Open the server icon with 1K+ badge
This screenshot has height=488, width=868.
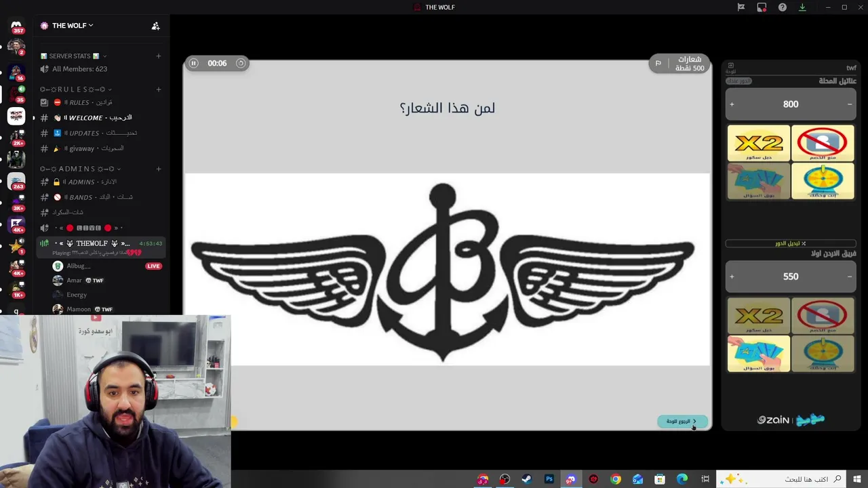click(16, 289)
